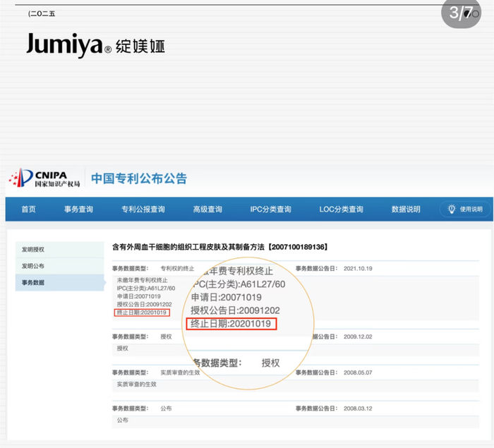
Task: Click the announcement date 2009.12.02
Action: click(x=358, y=337)
